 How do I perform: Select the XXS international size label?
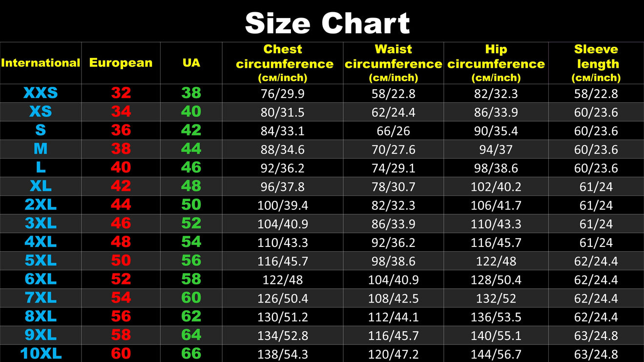tap(41, 93)
